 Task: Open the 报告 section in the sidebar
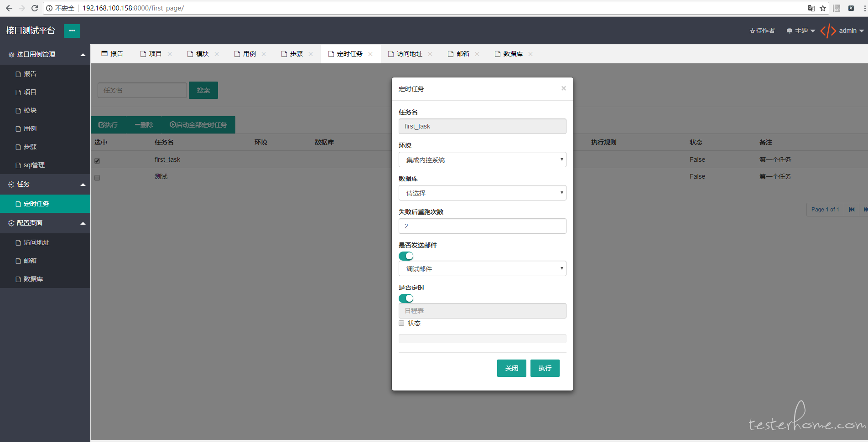tap(31, 73)
